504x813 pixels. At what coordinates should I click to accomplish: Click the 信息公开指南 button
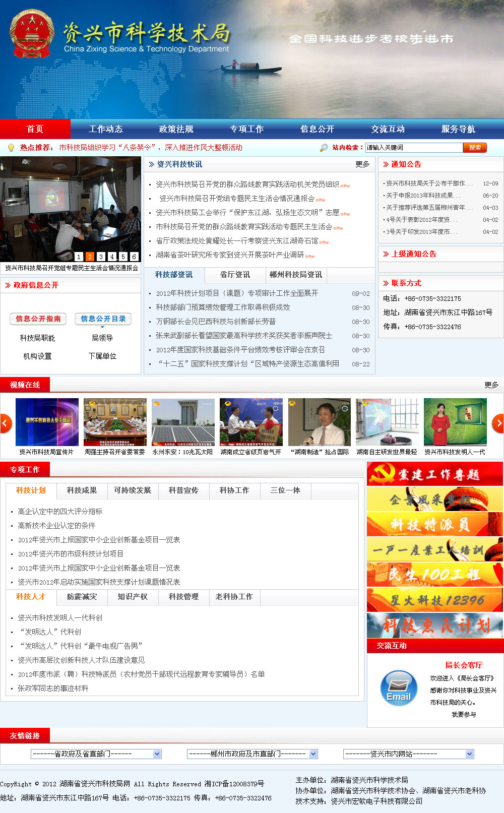click(38, 319)
